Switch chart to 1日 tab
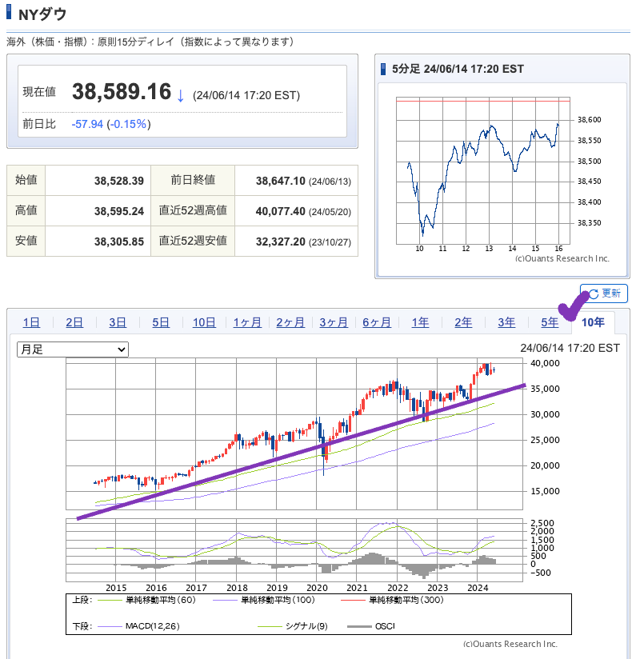The image size is (644, 659). pyautogui.click(x=31, y=322)
